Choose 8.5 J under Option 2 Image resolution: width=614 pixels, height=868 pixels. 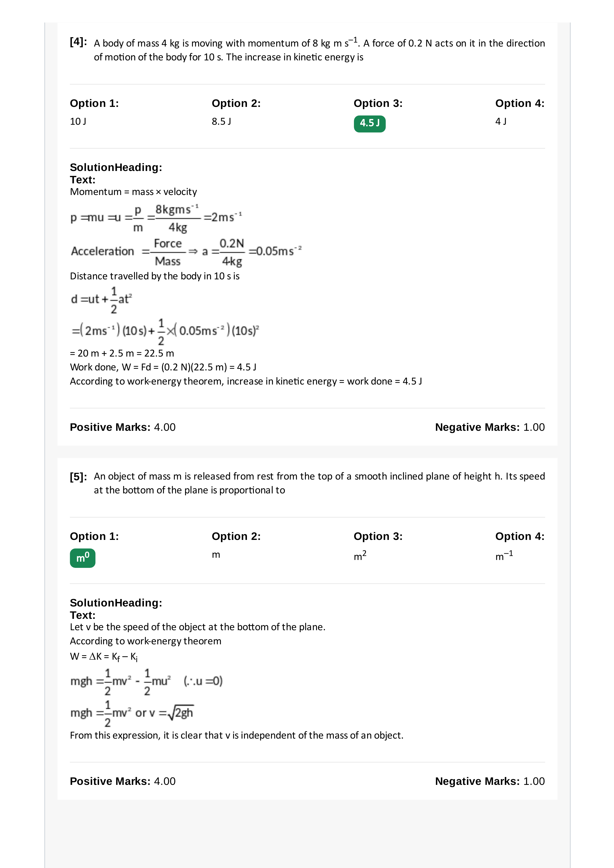(221, 121)
